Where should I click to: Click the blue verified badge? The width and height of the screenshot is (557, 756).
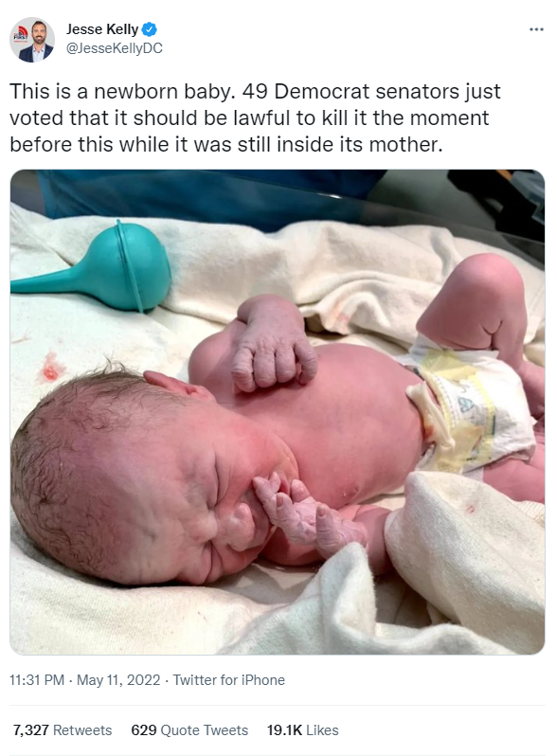[x=150, y=29]
